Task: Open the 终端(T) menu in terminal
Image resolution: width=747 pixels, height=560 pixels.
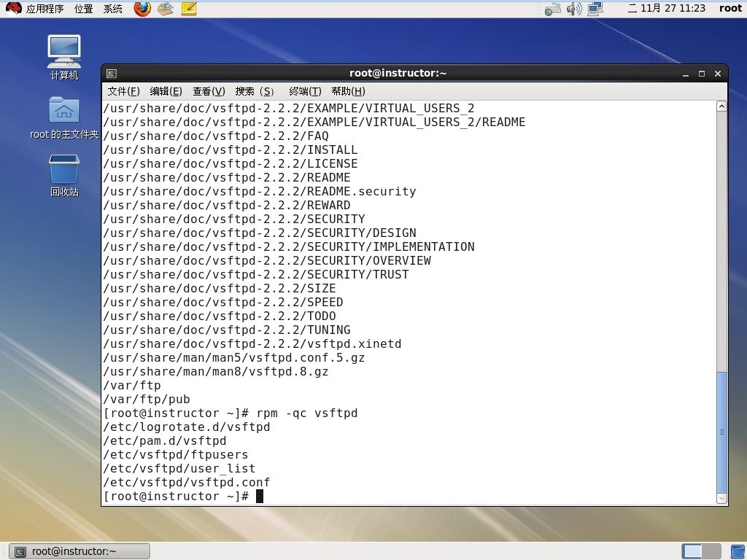Action: [305, 91]
